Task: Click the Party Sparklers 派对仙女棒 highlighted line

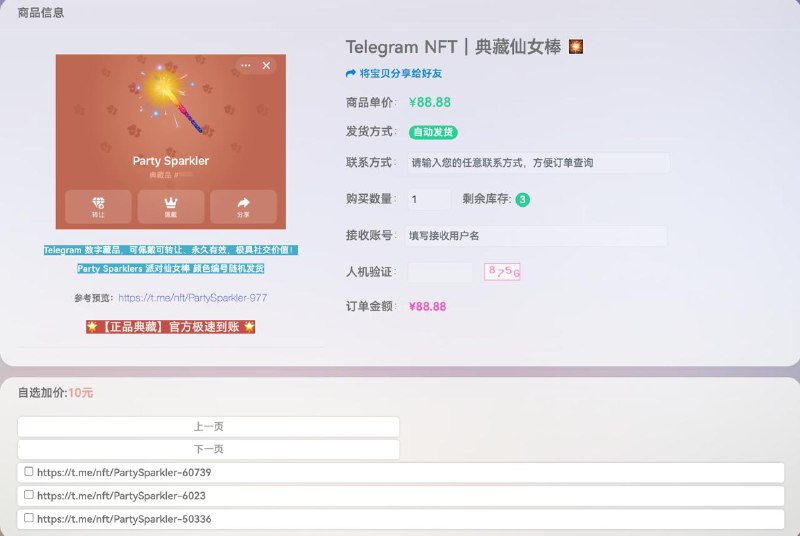Action: pyautogui.click(x=170, y=268)
